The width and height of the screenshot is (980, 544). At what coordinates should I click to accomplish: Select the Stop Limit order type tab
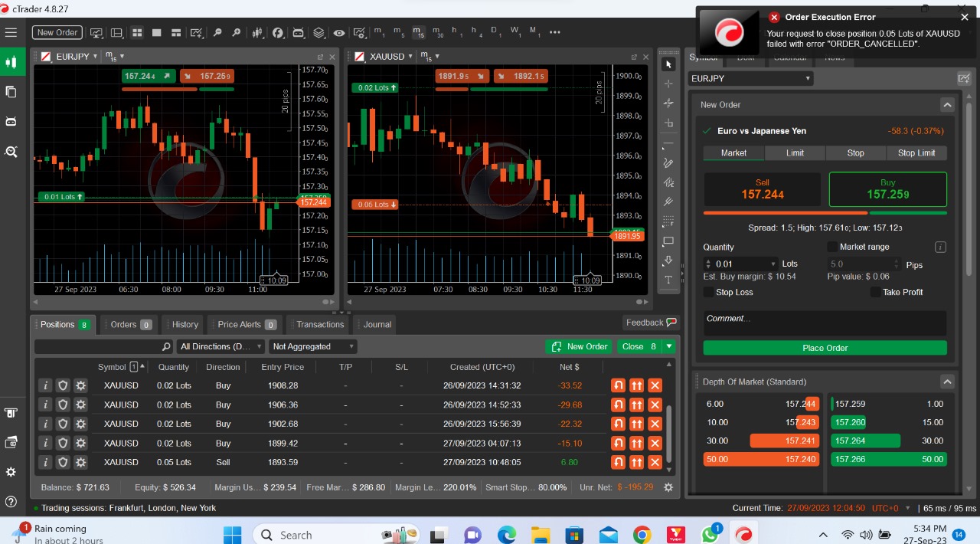pyautogui.click(x=916, y=153)
